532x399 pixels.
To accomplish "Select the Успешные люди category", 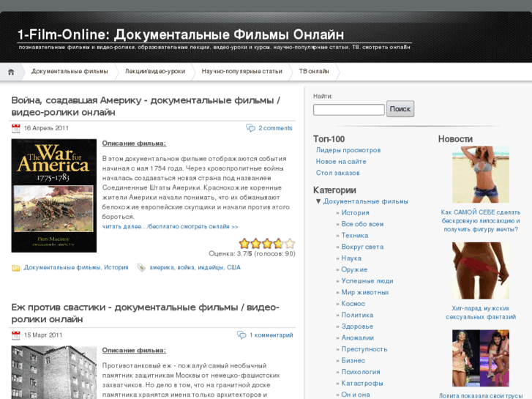I will [367, 281].
